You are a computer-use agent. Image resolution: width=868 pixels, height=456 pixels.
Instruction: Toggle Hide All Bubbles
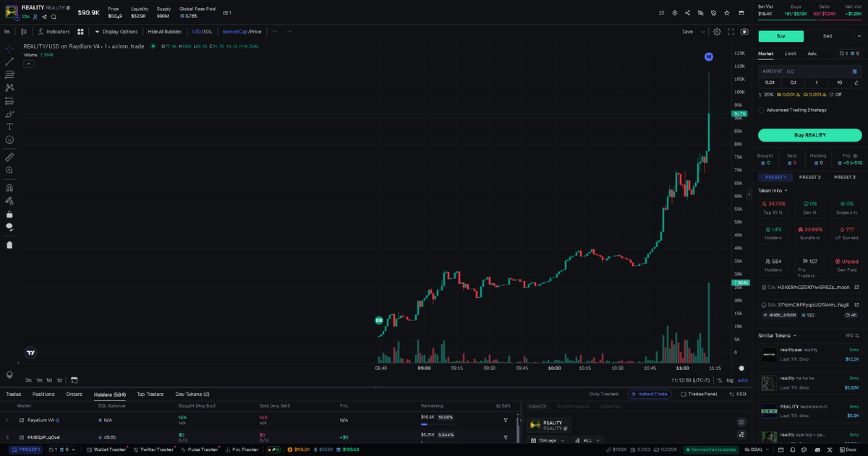(164, 32)
